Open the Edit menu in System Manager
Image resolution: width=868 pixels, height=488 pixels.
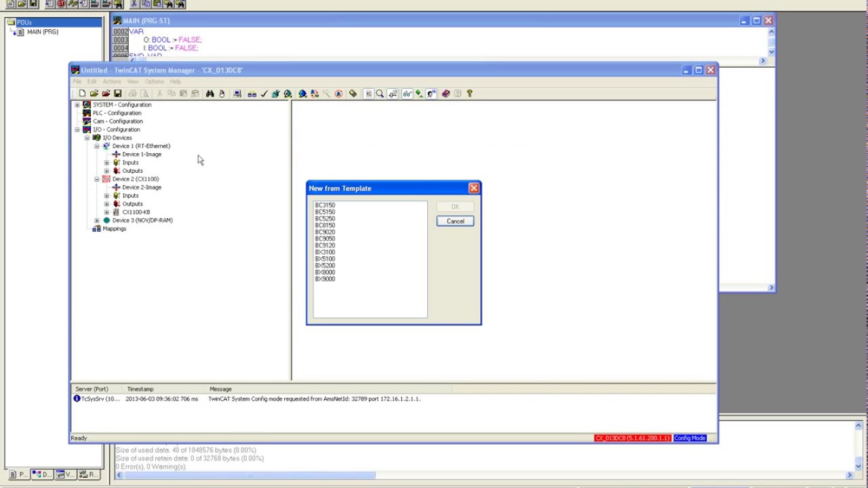point(92,81)
